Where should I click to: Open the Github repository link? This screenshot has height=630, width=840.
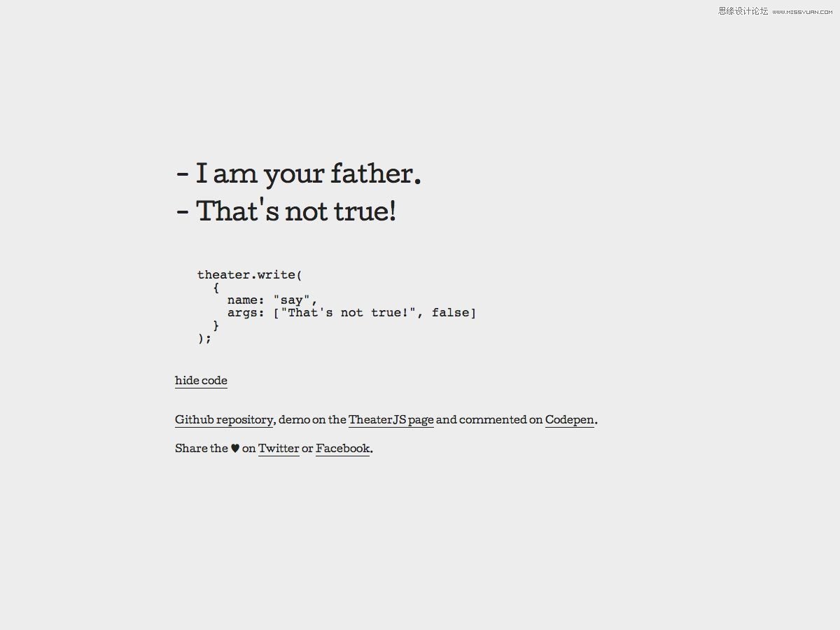click(x=224, y=420)
